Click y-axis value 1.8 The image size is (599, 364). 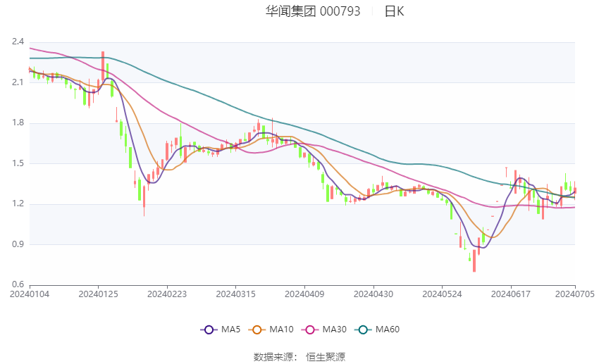pos(18,123)
